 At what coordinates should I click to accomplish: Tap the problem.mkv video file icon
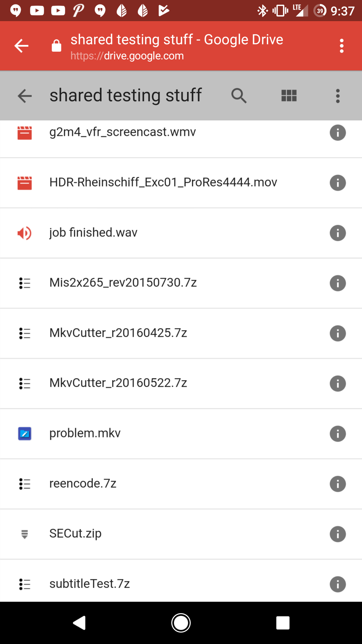point(24,434)
